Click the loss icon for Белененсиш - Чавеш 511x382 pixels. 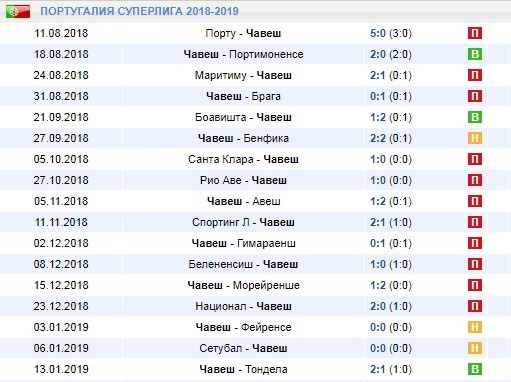point(475,264)
